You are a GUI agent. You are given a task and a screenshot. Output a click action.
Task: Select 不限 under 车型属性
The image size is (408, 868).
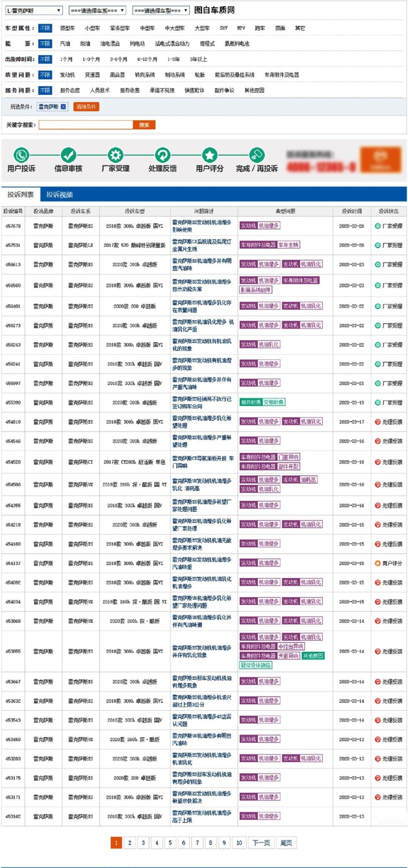(x=45, y=28)
